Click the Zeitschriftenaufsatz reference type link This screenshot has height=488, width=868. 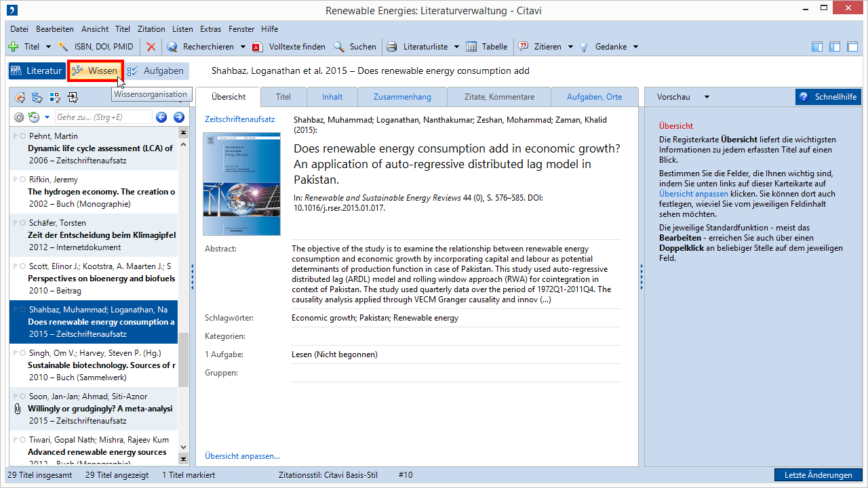point(240,119)
